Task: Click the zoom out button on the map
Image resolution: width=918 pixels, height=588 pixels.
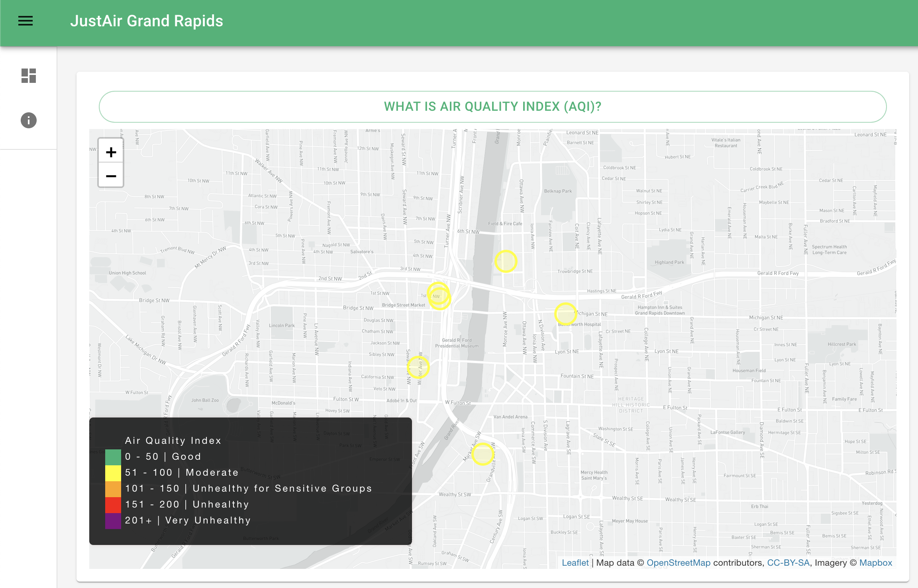Action: [110, 176]
